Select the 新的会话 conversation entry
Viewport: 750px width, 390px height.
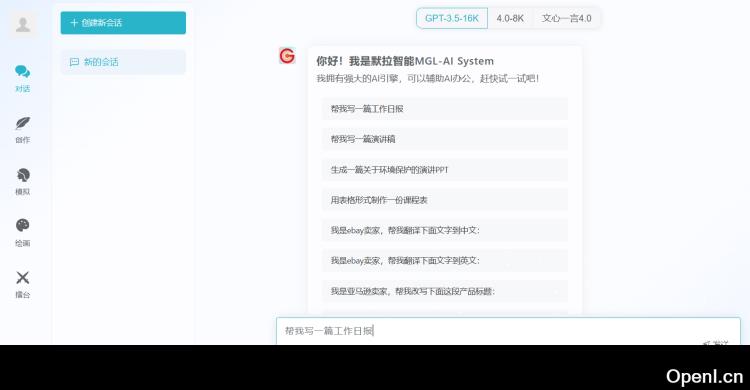click(x=123, y=62)
